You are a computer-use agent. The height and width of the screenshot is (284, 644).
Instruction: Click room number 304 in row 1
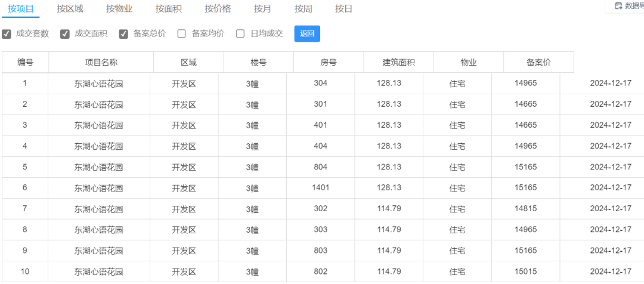pyautogui.click(x=320, y=83)
